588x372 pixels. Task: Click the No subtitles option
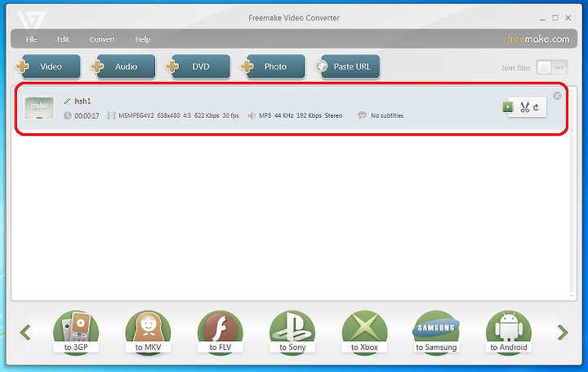(387, 115)
